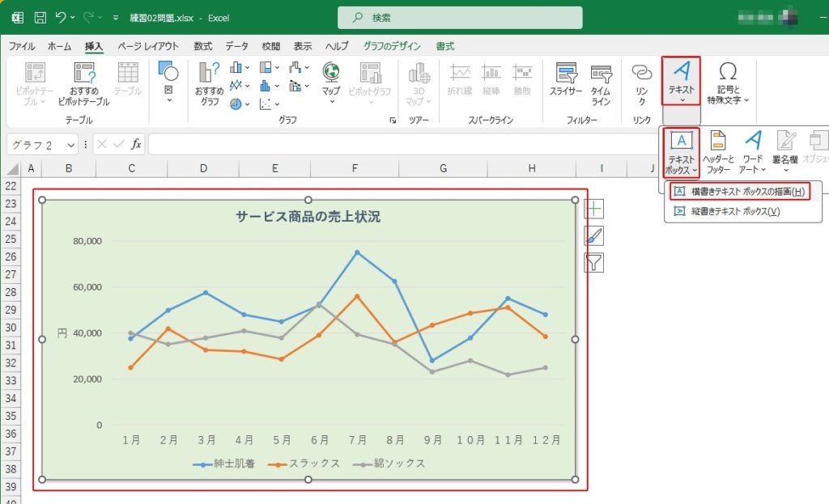This screenshot has height=504, width=829.
Task: Open the Header and Footer (ヘッダーとフッター) icon
Action: (717, 151)
